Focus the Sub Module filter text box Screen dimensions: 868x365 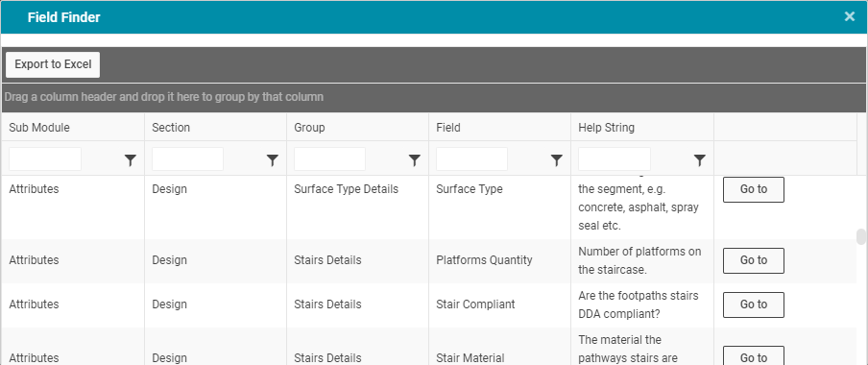tap(45, 158)
